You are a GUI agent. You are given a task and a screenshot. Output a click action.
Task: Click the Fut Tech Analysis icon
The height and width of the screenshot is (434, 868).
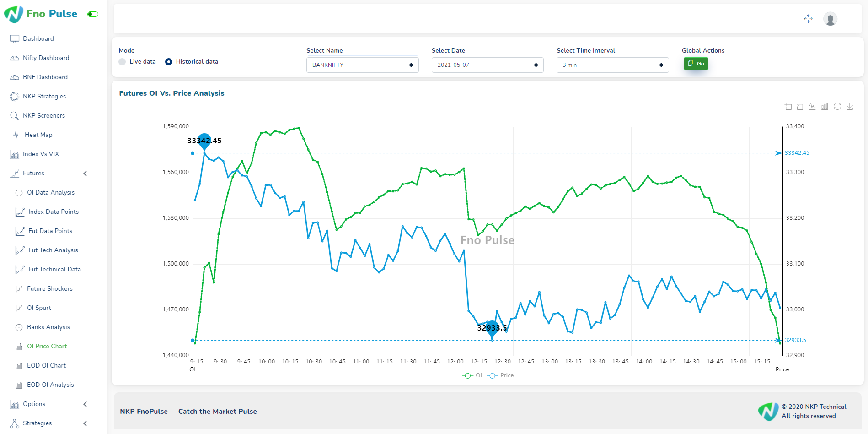pos(20,250)
